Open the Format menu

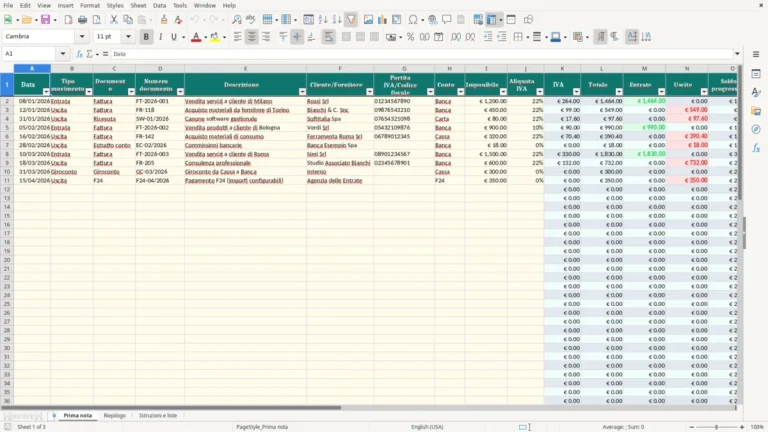coord(90,5)
